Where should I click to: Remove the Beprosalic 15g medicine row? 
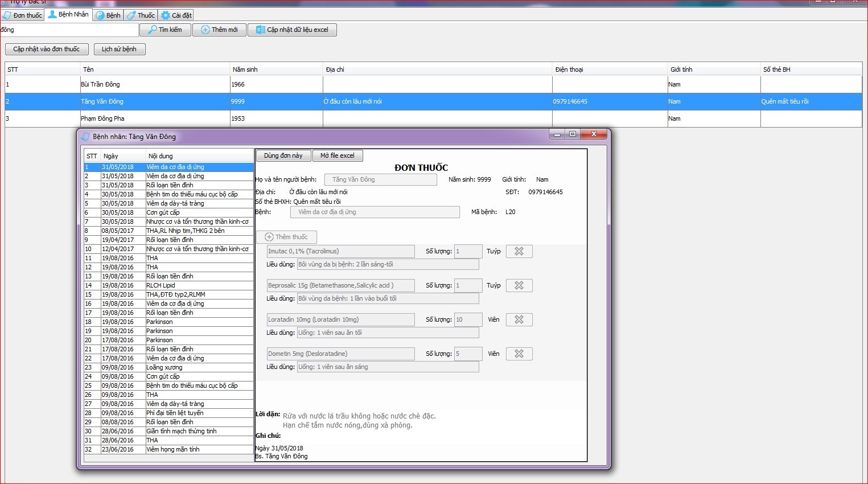[519, 285]
